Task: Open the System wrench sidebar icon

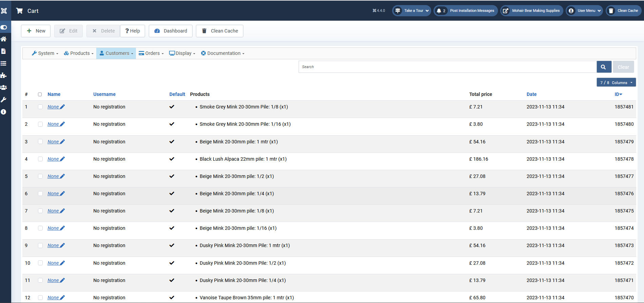Action: point(3,100)
